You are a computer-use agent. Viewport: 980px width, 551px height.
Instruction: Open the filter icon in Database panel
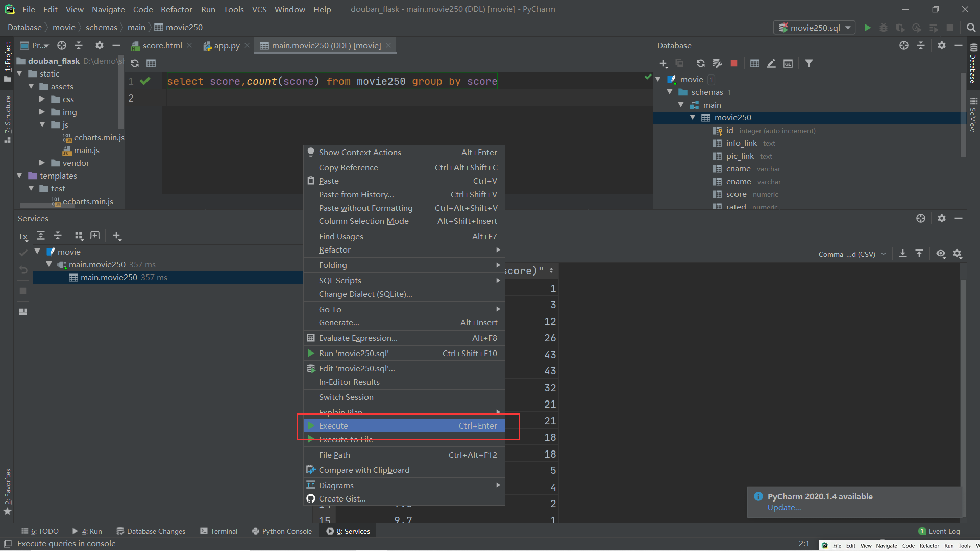[x=808, y=63]
